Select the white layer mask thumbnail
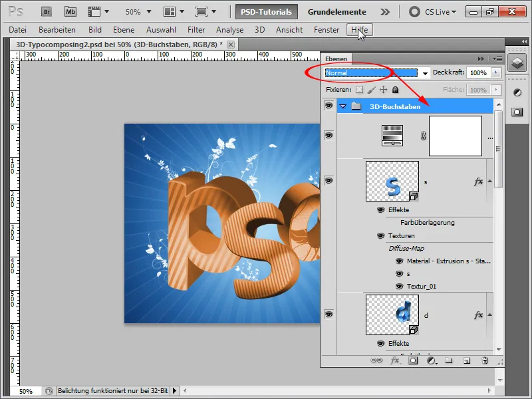 click(456, 136)
